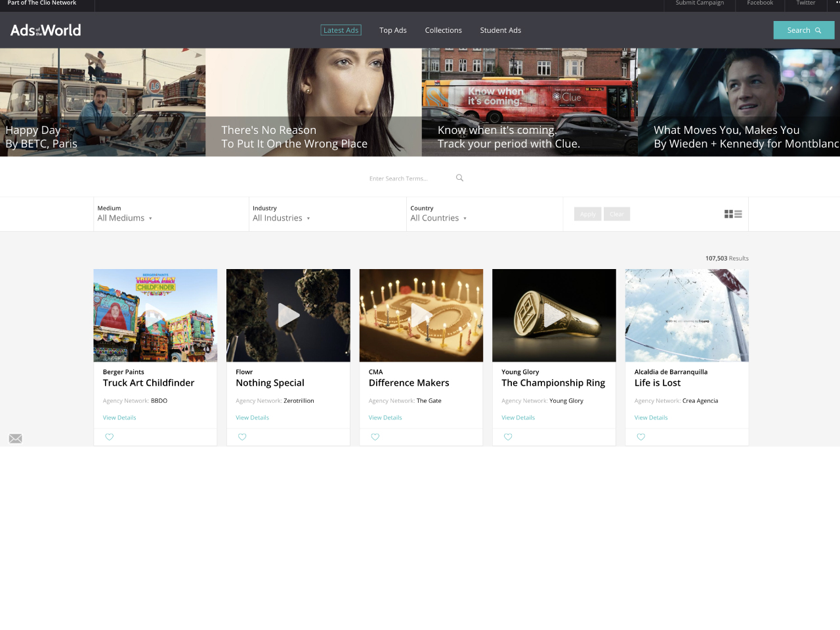Click Flowr brand name
Image resolution: width=840 pixels, height=630 pixels.
coord(244,372)
